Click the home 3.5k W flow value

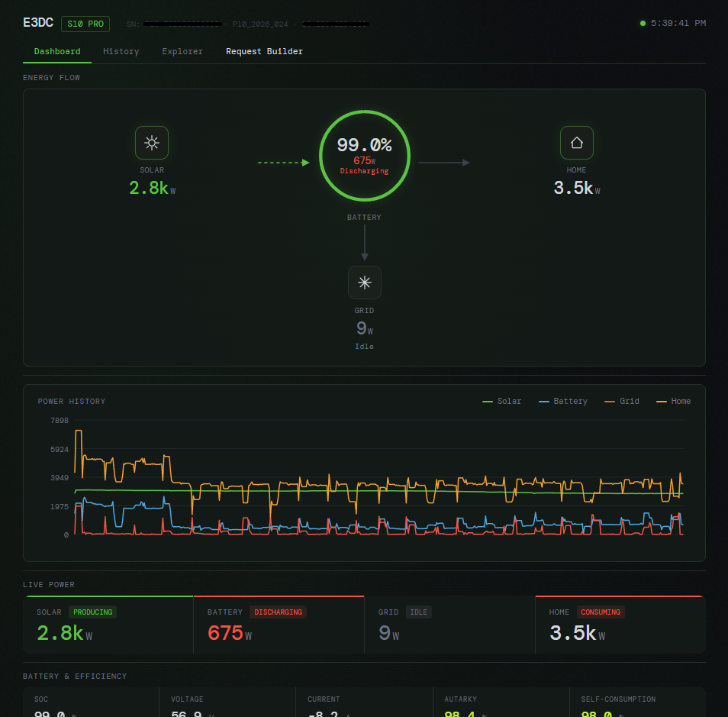577,188
